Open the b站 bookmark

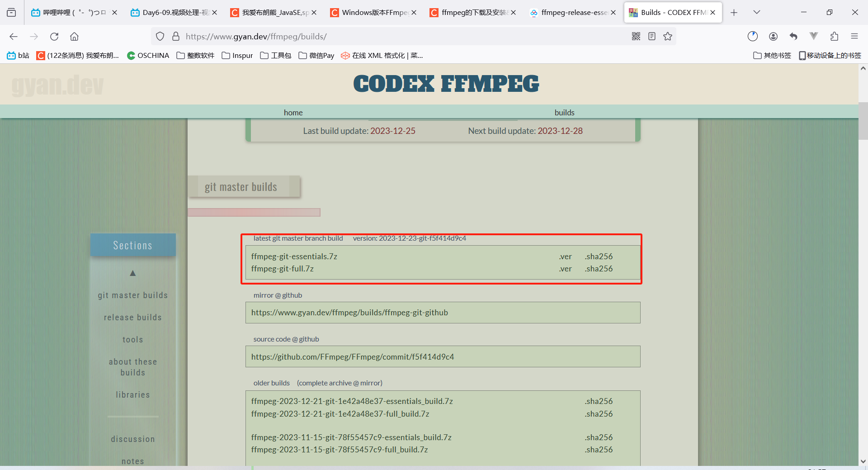pos(18,56)
